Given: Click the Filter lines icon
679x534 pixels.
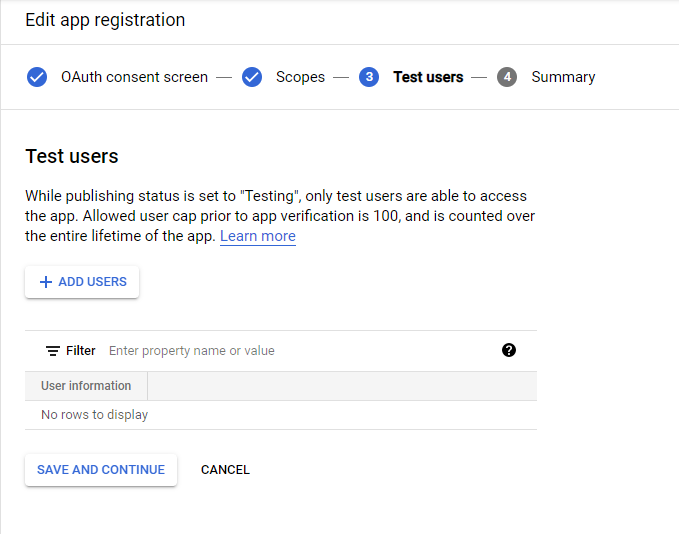Looking at the screenshot, I should pyautogui.click(x=53, y=351).
